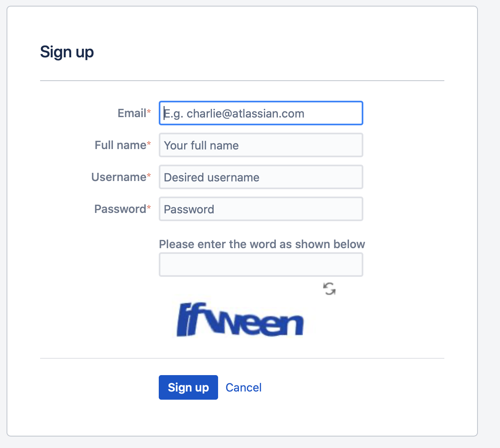Click the Email field label
The height and width of the screenshot is (448, 500).
(132, 113)
